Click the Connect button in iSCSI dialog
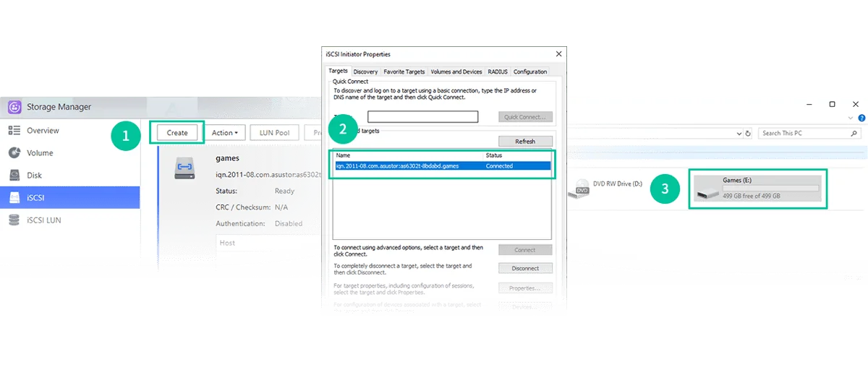The height and width of the screenshot is (367, 868). pos(525,250)
